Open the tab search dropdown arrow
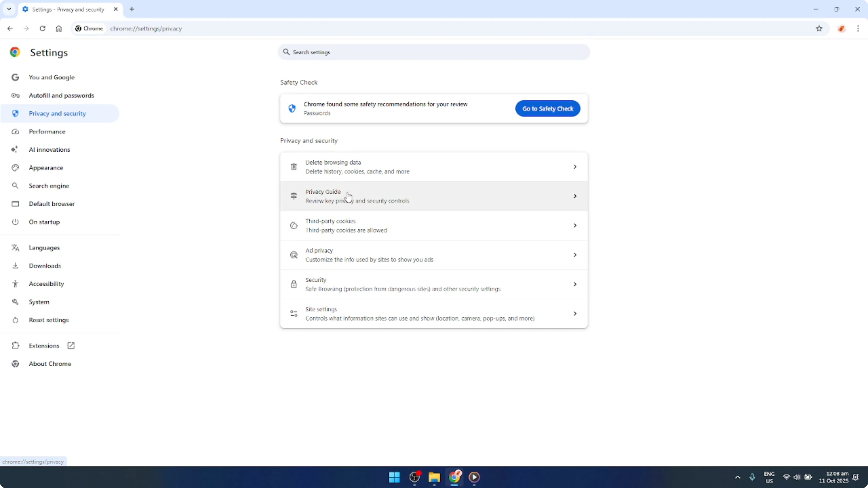This screenshot has height=488, width=868. [x=9, y=9]
